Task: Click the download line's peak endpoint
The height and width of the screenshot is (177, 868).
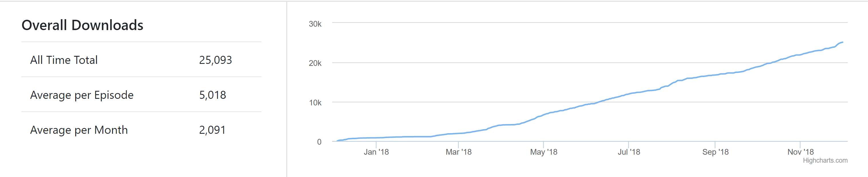Action: 842,42
